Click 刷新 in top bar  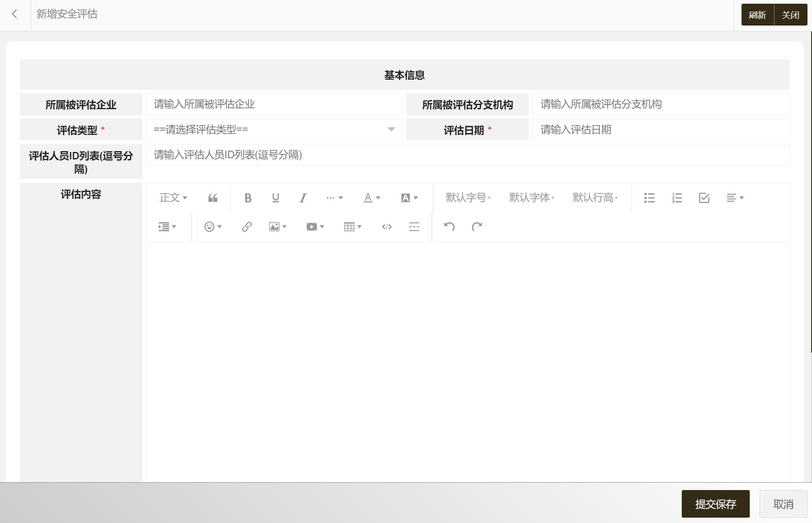point(757,15)
